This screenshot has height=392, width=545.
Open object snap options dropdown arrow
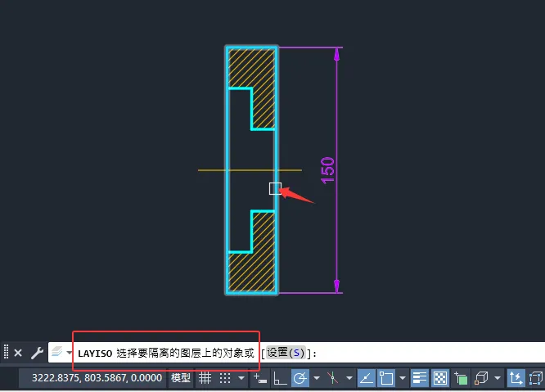[403, 378]
